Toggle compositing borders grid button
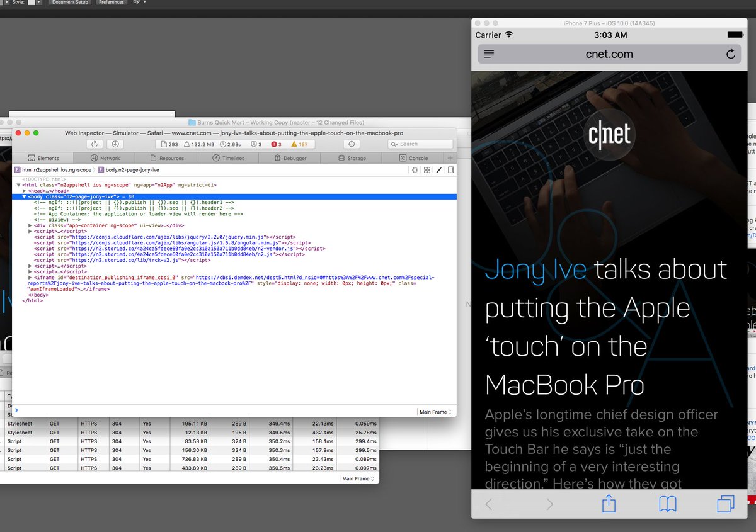 coord(427,169)
